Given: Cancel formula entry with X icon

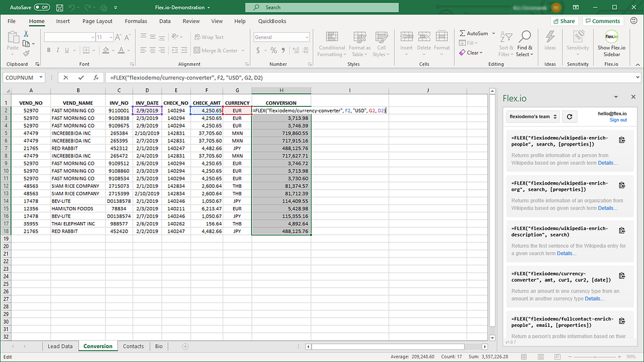Looking at the screenshot, I should (x=66, y=78).
